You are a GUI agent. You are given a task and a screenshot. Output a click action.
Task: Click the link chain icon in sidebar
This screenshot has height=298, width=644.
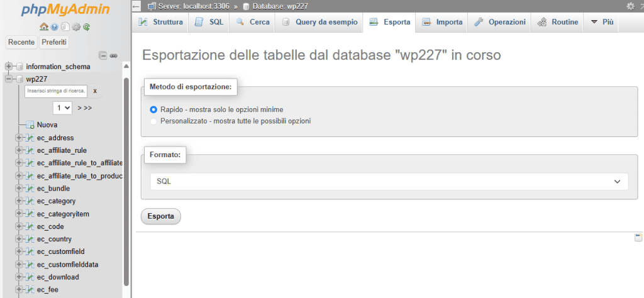[x=114, y=55]
